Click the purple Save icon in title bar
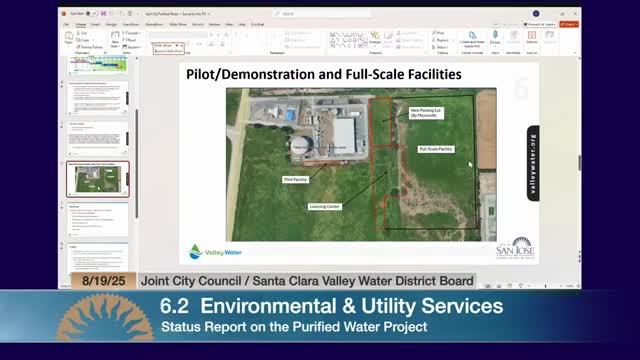640x360 pixels. [x=104, y=13]
